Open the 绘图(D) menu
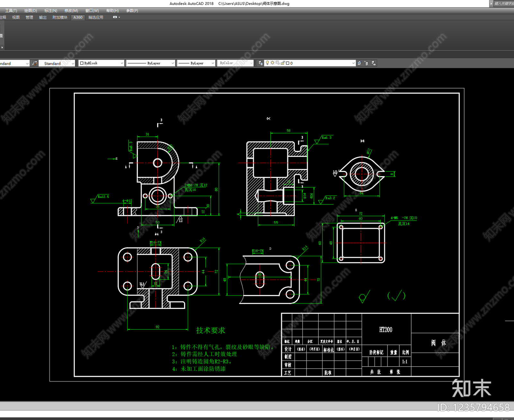Viewport: 514px width, 420px height. point(31,11)
